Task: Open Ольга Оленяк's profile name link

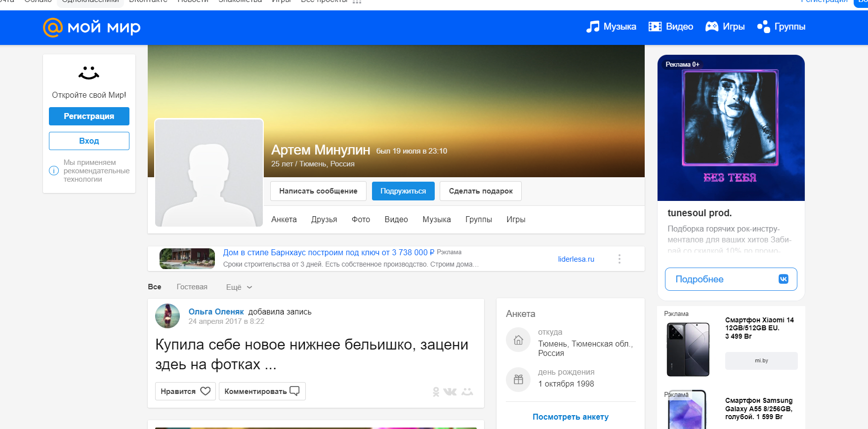Action: click(x=216, y=312)
